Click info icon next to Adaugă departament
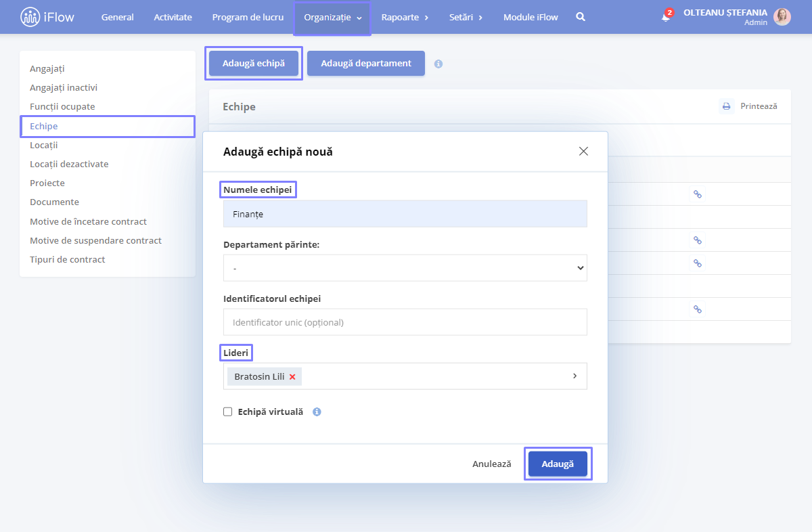812x532 pixels. click(438, 64)
